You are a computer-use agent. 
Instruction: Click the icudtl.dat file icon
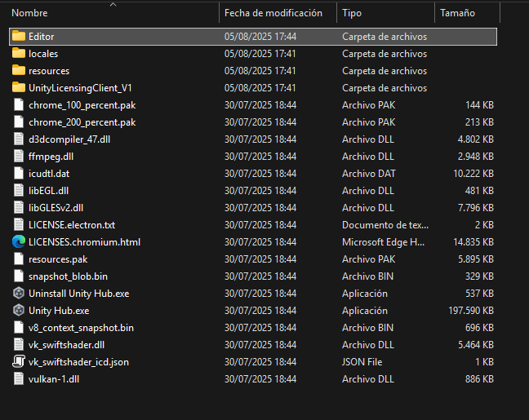(x=19, y=173)
